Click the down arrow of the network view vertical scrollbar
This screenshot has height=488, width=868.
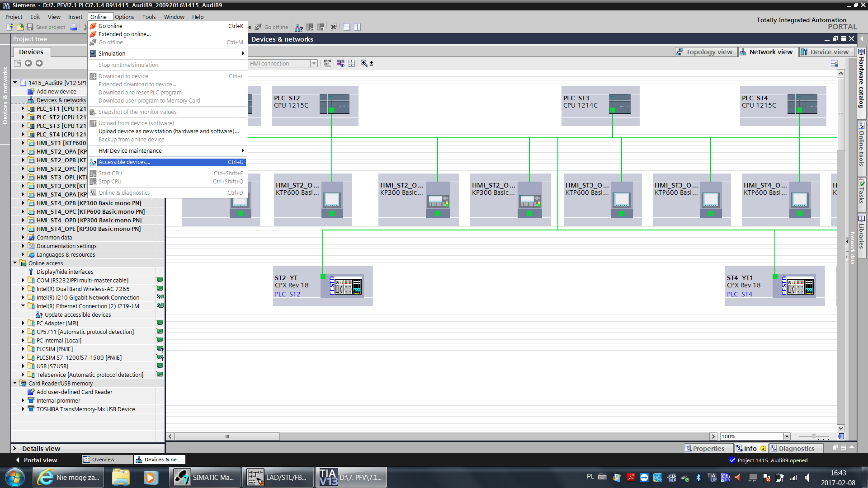coord(840,428)
